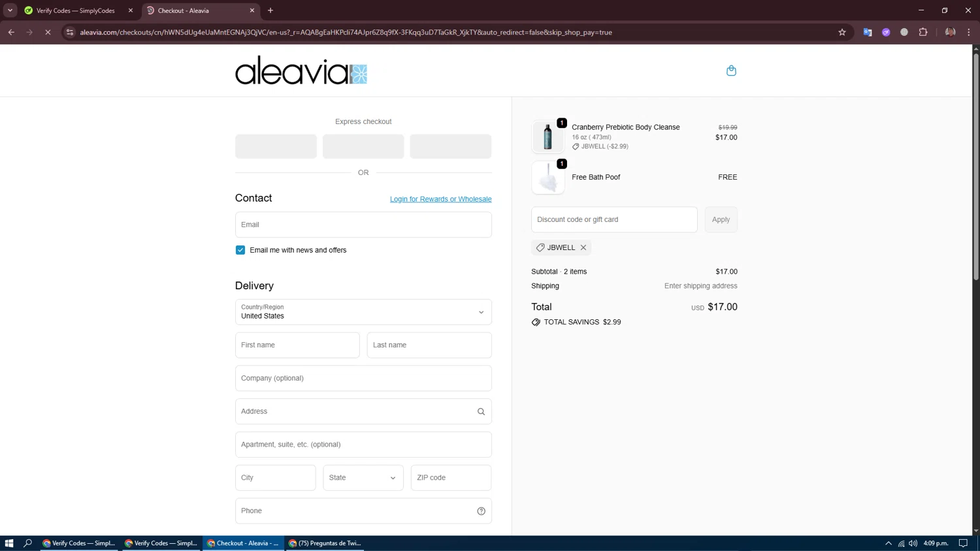
Task: Focus the Discount code or gift card field
Action: (614, 219)
